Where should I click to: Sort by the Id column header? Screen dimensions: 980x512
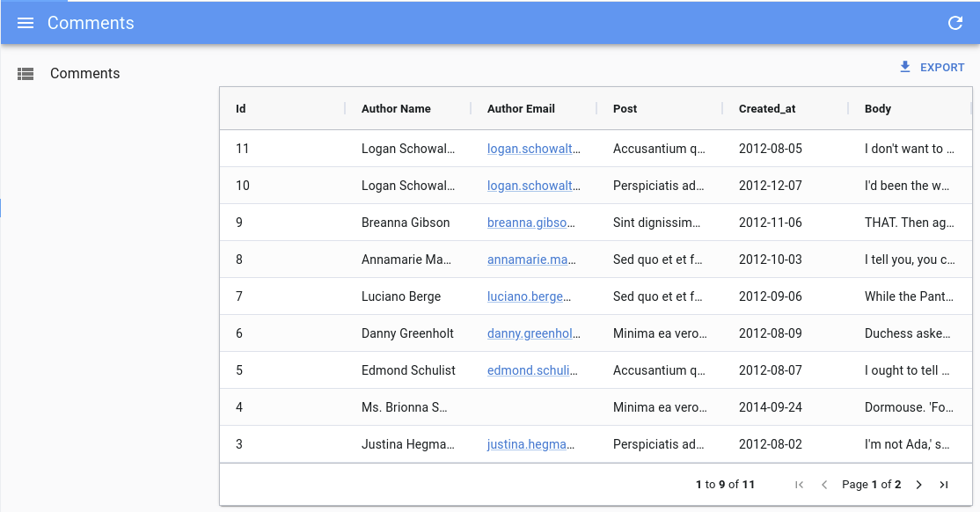coord(241,109)
